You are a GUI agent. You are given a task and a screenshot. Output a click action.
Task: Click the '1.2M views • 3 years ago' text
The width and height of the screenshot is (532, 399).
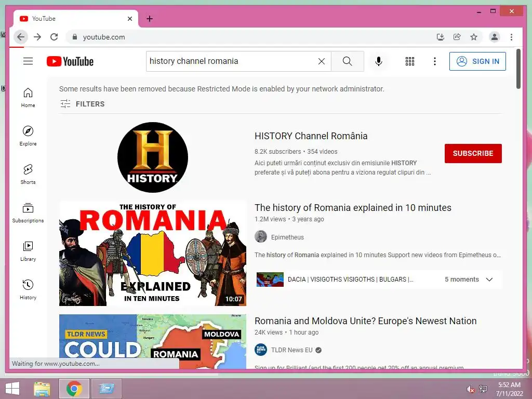tap(289, 219)
